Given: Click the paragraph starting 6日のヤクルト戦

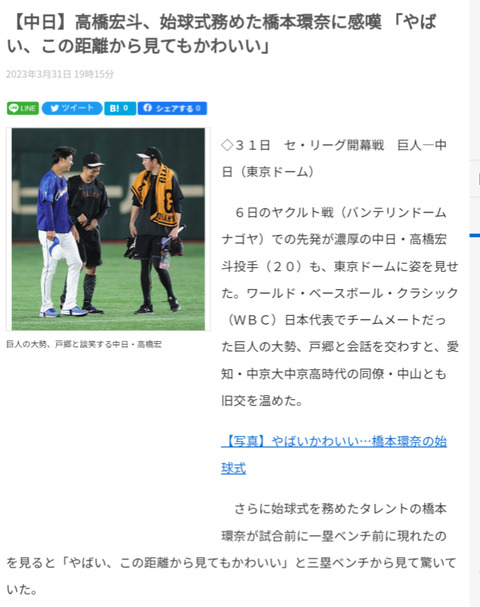Looking at the screenshot, I should coord(340,307).
